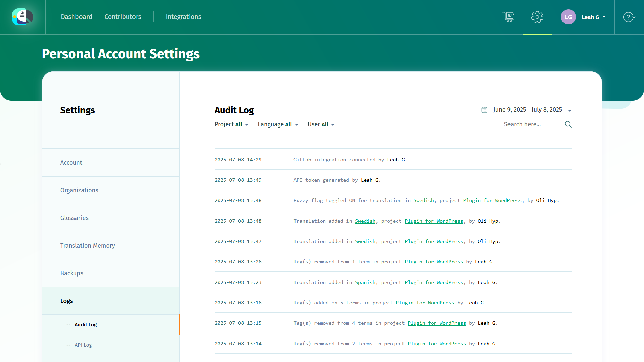Screen dimensions: 644x362
Task: Open Plugin for WordPress link in 13:14 entry
Action: pos(437,344)
